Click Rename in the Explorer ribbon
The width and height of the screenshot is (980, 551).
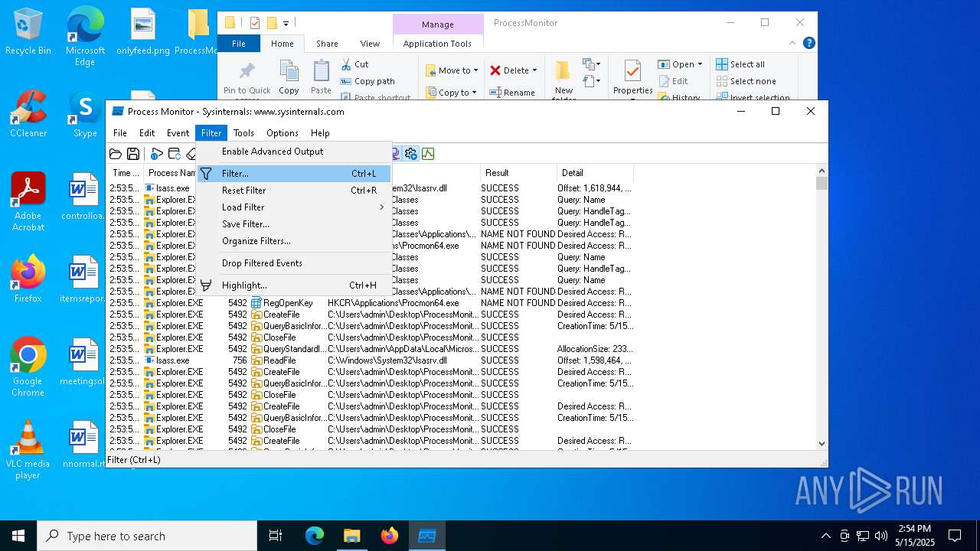tap(512, 93)
